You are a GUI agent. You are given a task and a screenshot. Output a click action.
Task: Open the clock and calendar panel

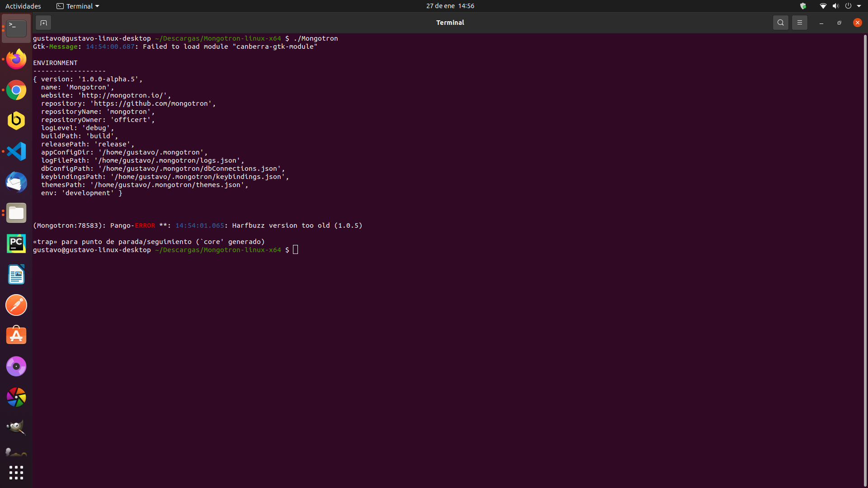pos(450,6)
